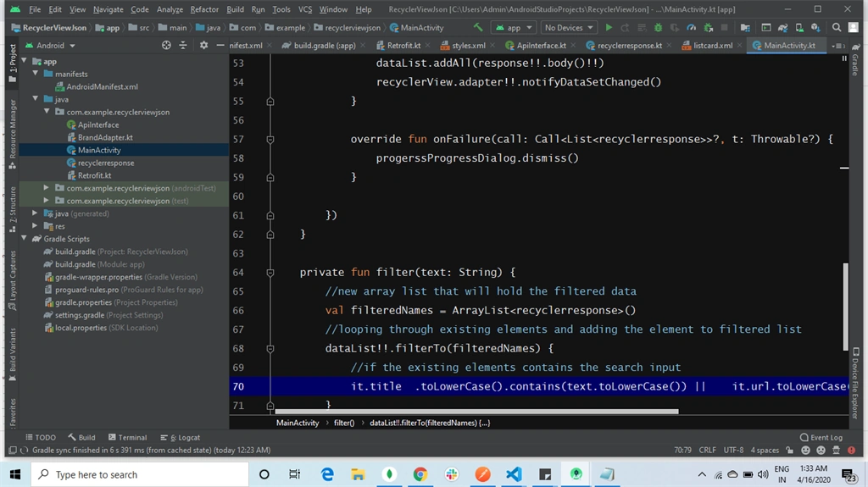Switch to the ApiInterface.kt editor tab
The height and width of the screenshot is (487, 868).
[541, 46]
